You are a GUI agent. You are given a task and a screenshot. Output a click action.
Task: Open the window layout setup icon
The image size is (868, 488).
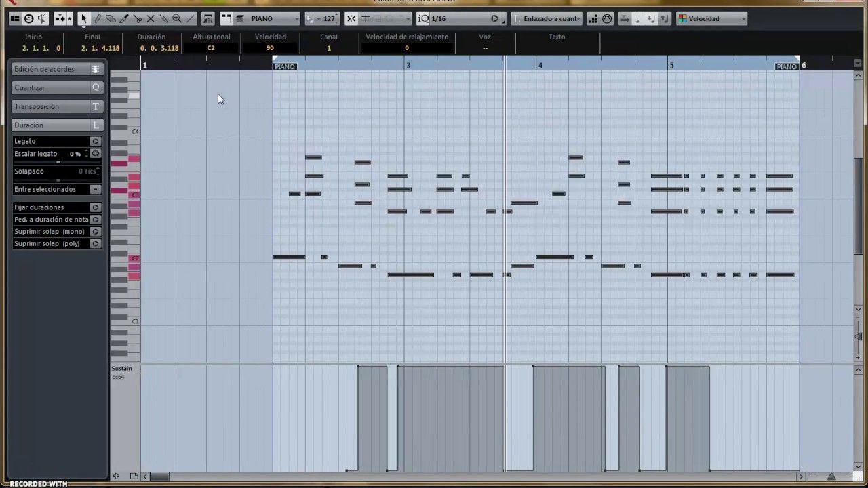pos(15,18)
